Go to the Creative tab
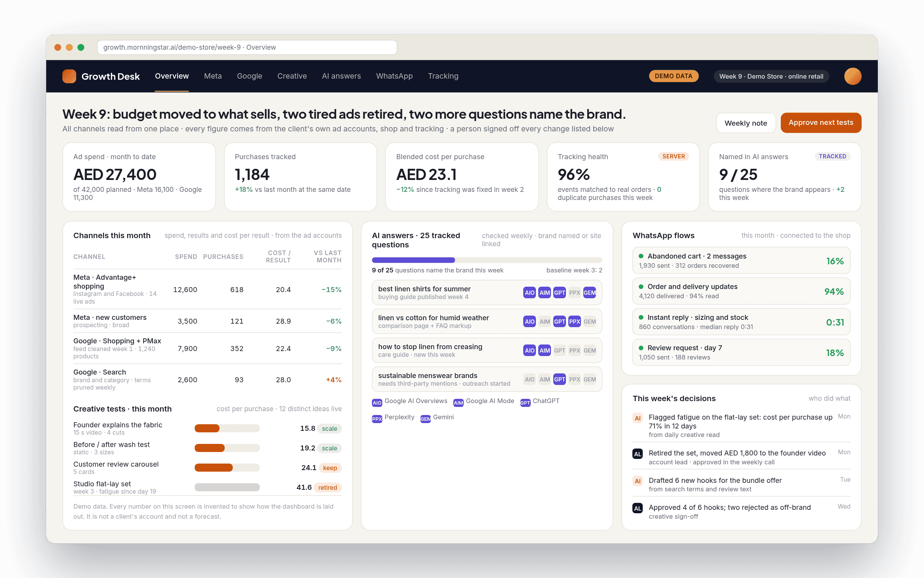The image size is (924, 578). 292,76
